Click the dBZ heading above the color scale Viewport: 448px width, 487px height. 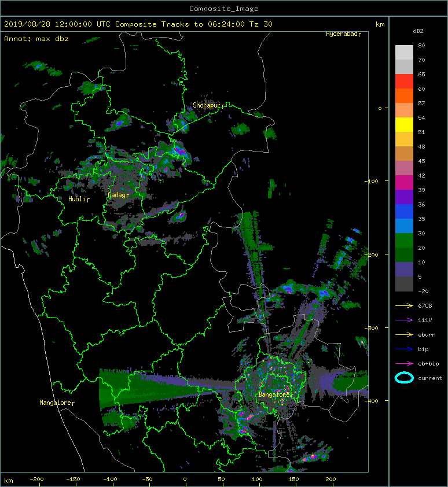point(418,31)
